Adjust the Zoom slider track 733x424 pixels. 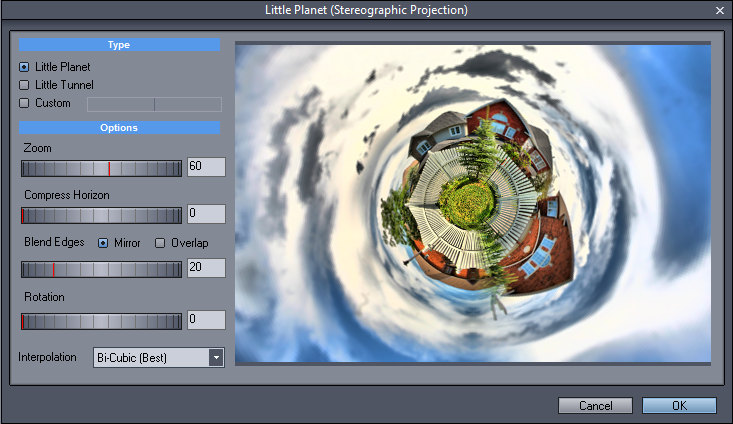pyautogui.click(x=101, y=168)
